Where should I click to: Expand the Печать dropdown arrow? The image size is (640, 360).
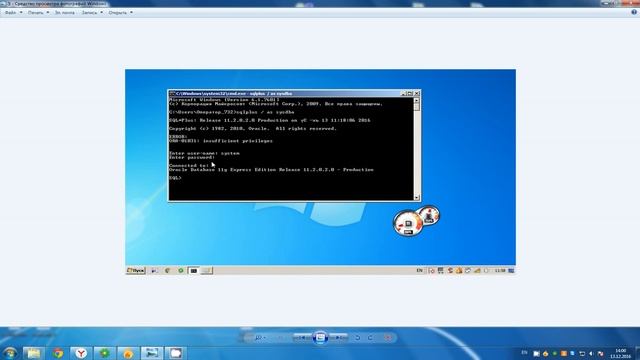pyautogui.click(x=48, y=13)
